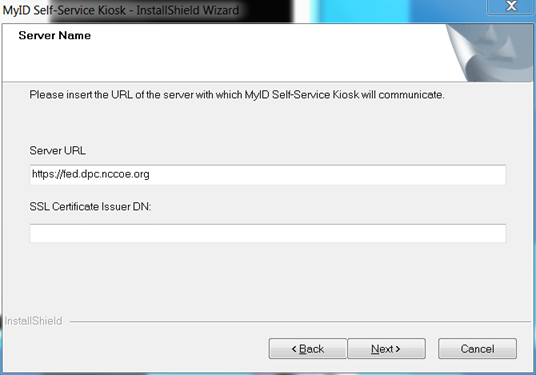Screen dimensions: 536x375
Task: Click the instruction sentence about server URL
Action: coord(237,95)
